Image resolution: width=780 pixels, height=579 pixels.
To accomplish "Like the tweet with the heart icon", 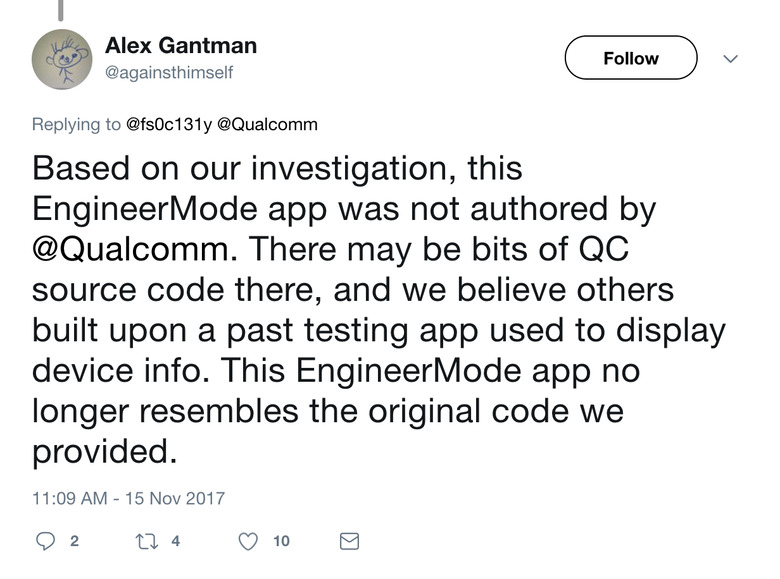I will (x=249, y=541).
